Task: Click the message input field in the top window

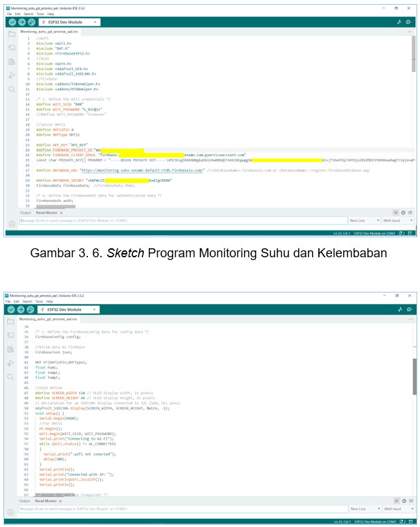Action: 183,221
